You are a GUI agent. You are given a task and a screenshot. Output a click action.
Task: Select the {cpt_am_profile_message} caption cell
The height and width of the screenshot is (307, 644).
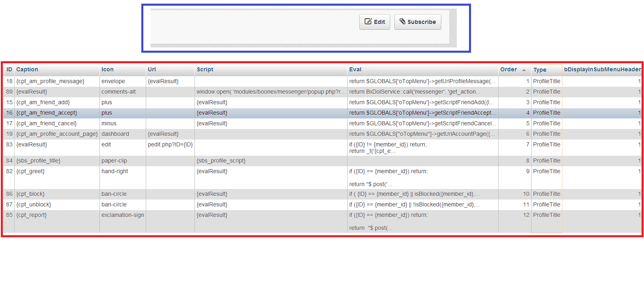pos(50,81)
